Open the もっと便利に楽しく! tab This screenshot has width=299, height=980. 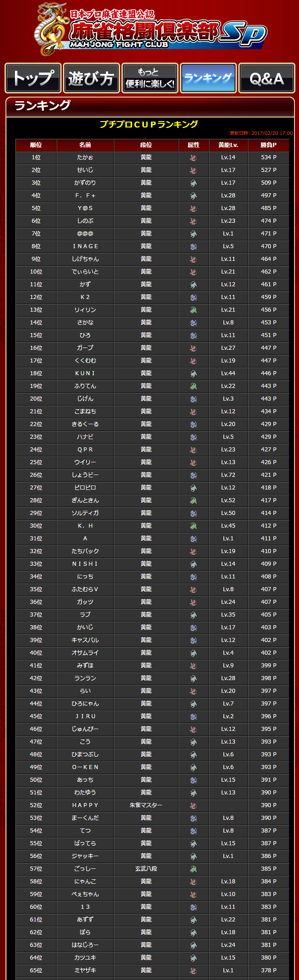(149, 78)
